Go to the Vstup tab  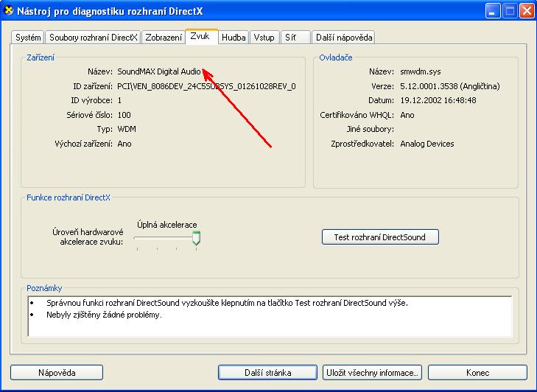point(263,38)
